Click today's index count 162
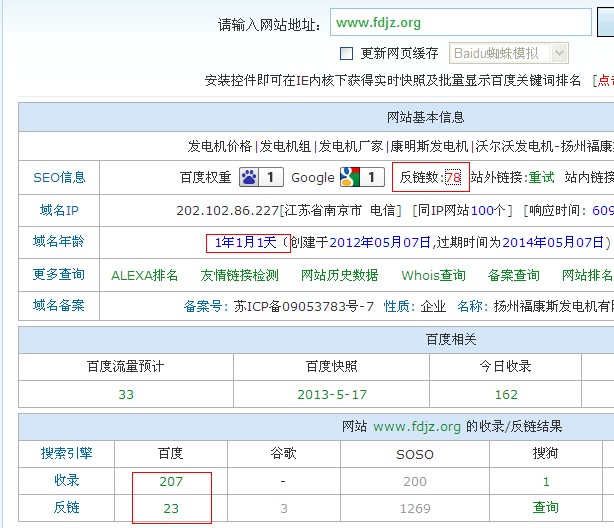Image resolution: width=614 pixels, height=528 pixels. [x=506, y=394]
